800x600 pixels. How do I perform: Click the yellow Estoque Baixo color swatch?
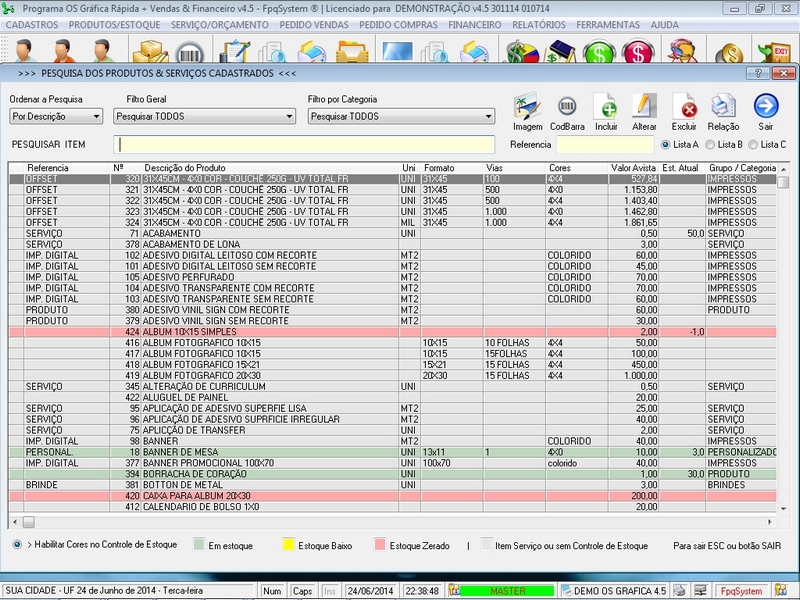click(289, 545)
